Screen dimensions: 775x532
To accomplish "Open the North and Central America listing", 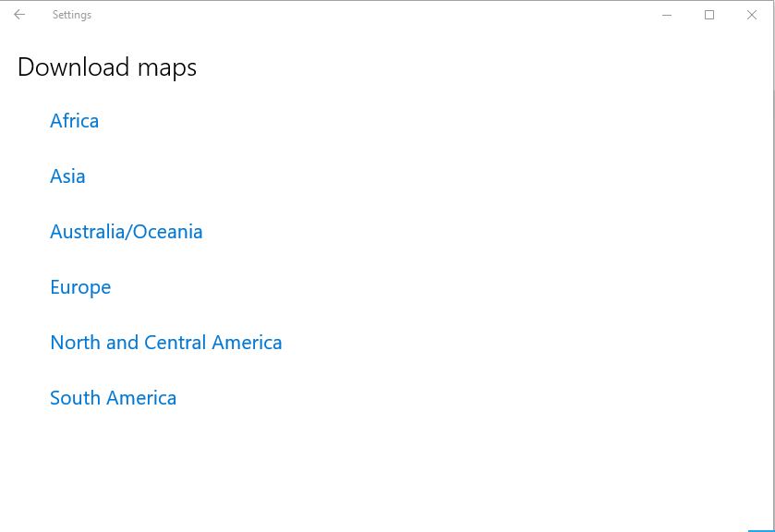I will click(x=165, y=342).
